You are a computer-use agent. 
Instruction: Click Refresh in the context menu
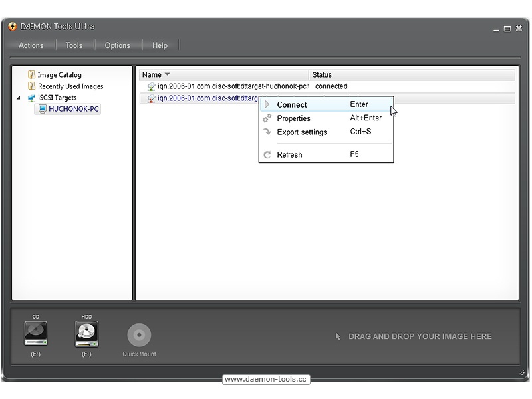tap(289, 155)
